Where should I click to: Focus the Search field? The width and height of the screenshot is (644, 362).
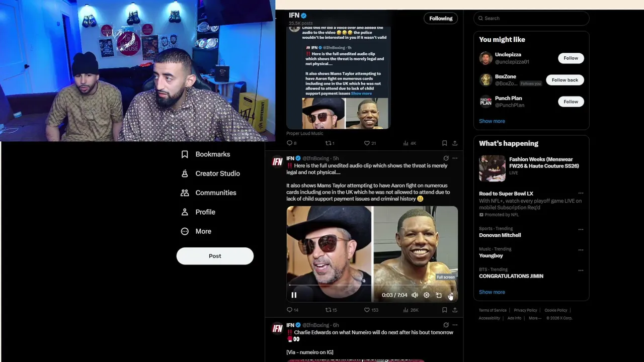(531, 19)
